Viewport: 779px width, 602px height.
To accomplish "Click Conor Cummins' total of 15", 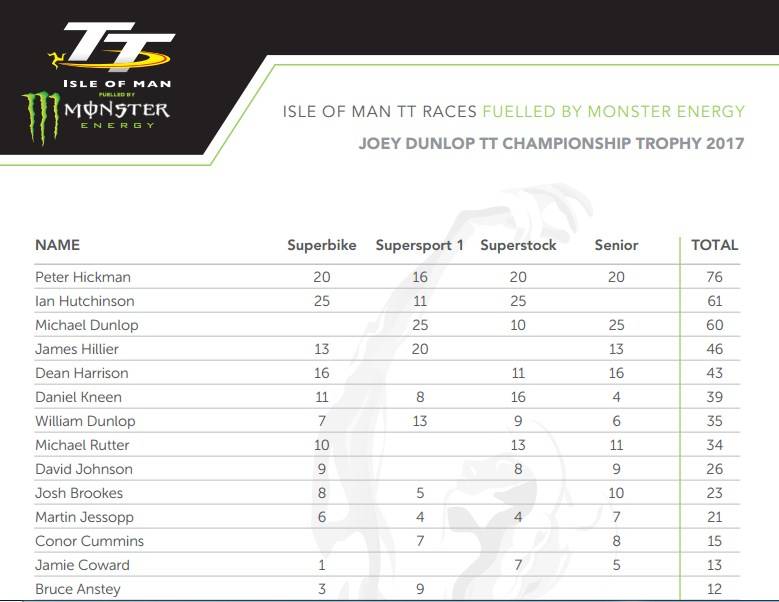I will pyautogui.click(x=714, y=541).
